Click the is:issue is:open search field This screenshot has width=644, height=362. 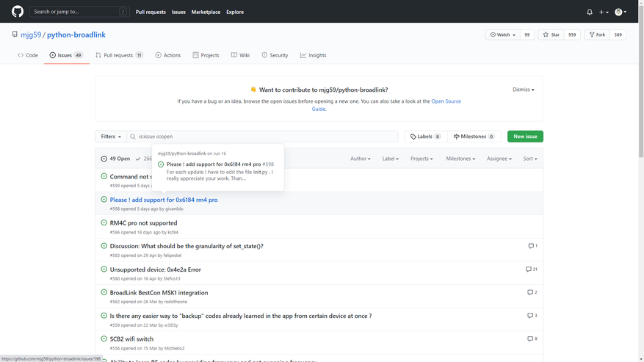tap(262, 137)
